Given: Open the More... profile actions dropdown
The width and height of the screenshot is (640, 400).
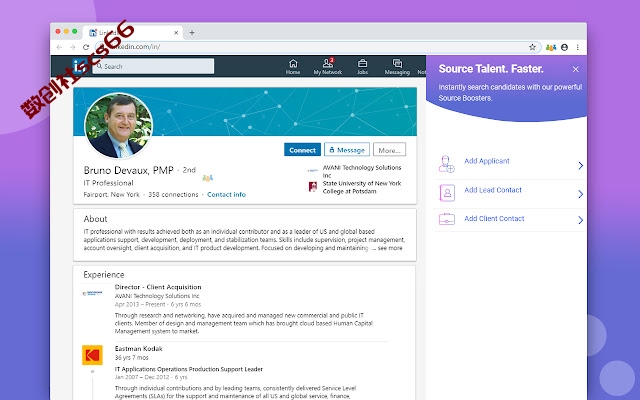Looking at the screenshot, I should tap(389, 150).
